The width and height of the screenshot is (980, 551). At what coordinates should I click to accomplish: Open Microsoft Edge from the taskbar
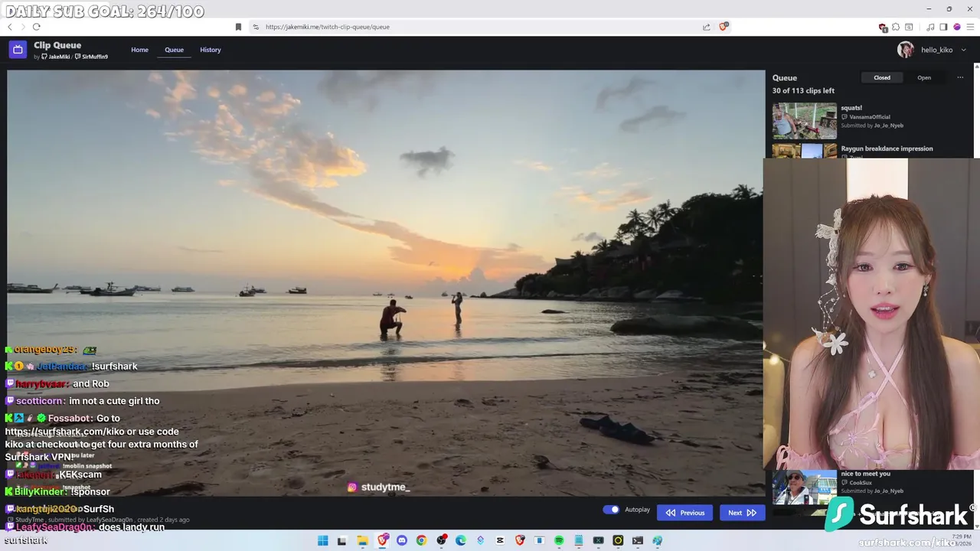coord(461,540)
